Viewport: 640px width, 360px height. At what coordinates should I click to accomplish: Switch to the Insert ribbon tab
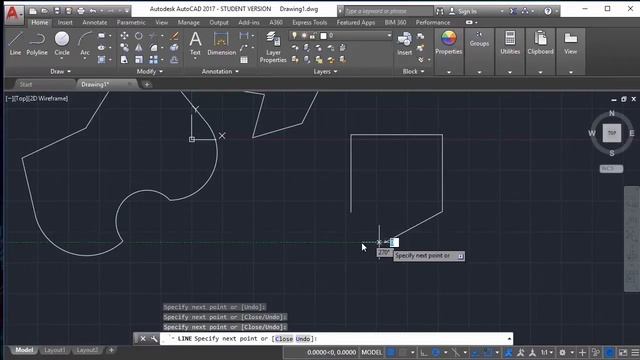[x=65, y=22]
